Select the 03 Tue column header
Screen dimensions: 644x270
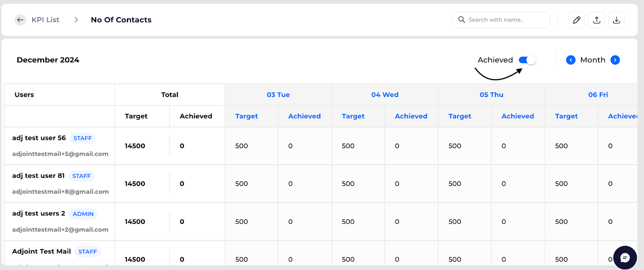point(278,95)
